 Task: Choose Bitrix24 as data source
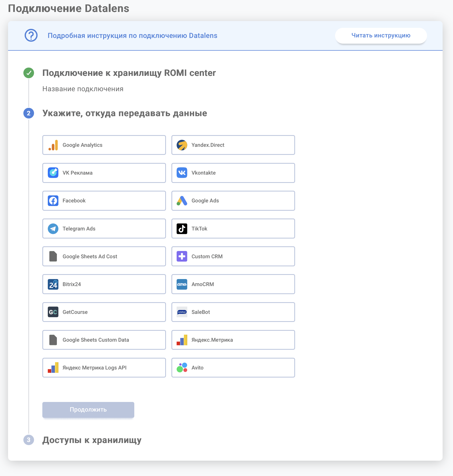coord(104,284)
